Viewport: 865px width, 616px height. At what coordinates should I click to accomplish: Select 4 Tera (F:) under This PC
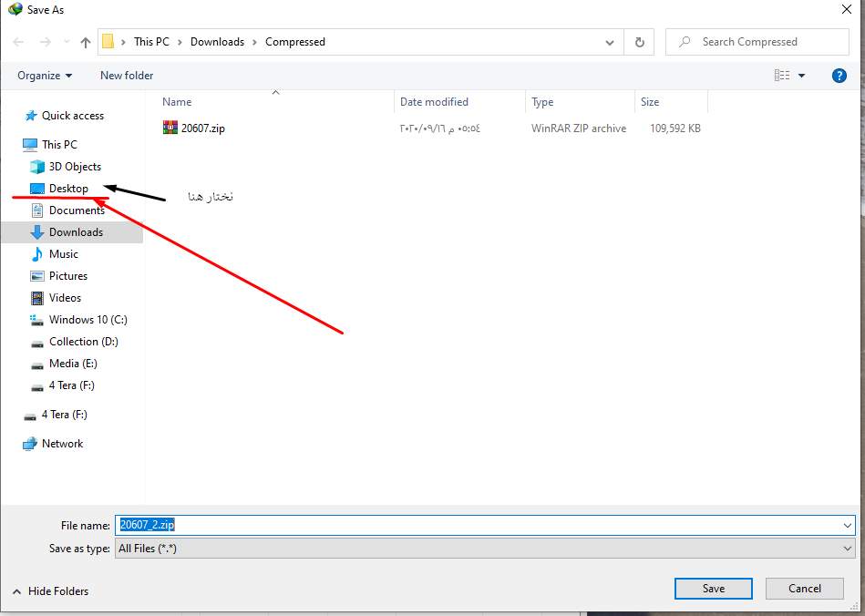point(72,385)
